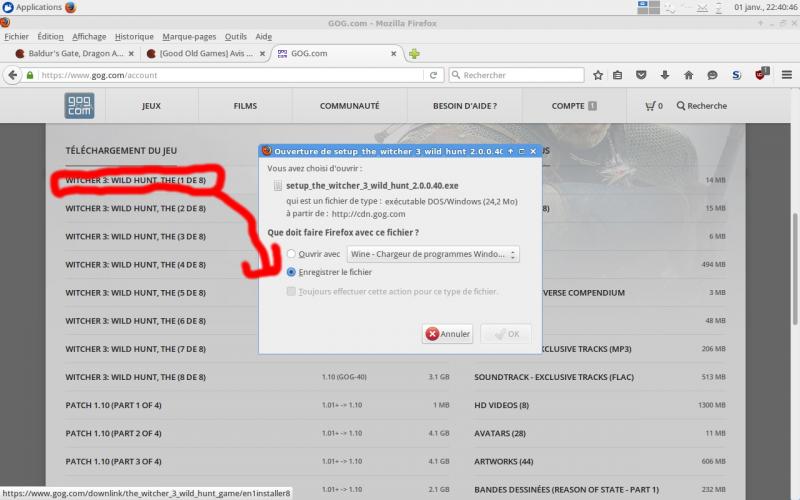Expand the COMPTE navigation menu
800x500 pixels.
click(574, 106)
